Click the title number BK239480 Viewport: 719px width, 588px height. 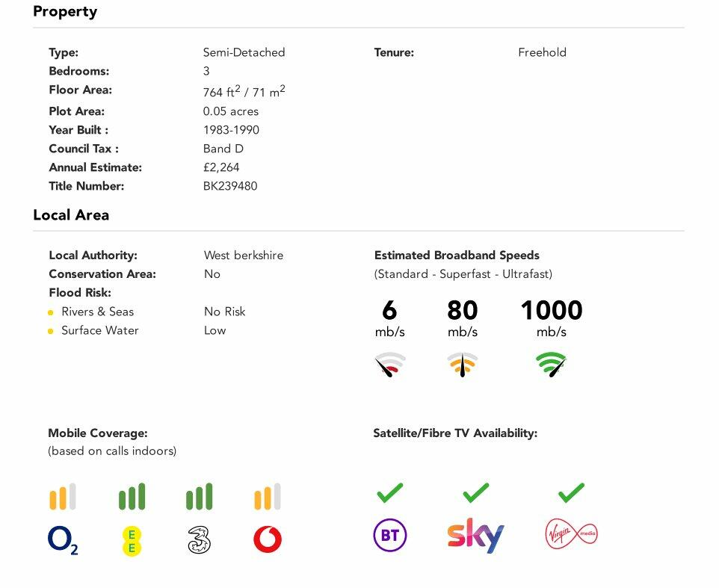tap(230, 186)
